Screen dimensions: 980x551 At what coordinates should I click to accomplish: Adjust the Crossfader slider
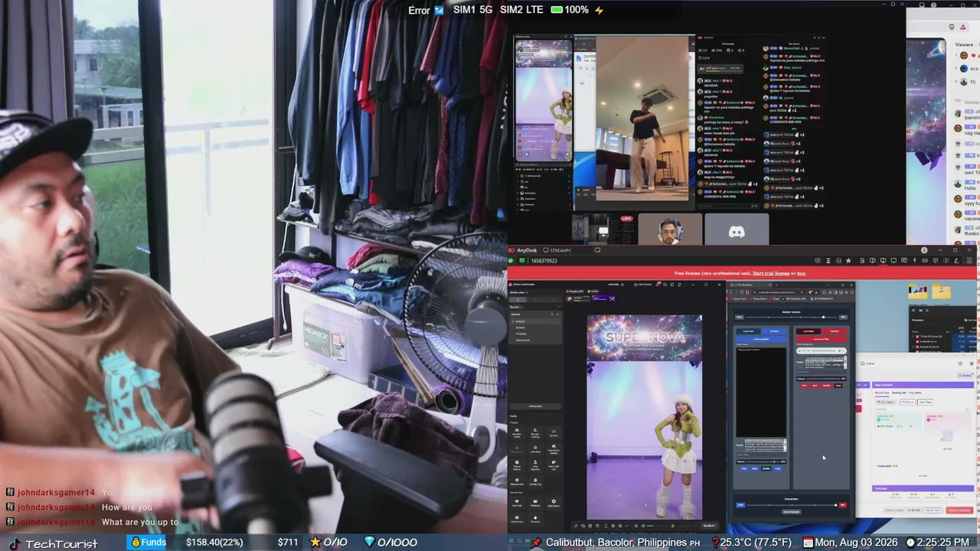point(791,505)
